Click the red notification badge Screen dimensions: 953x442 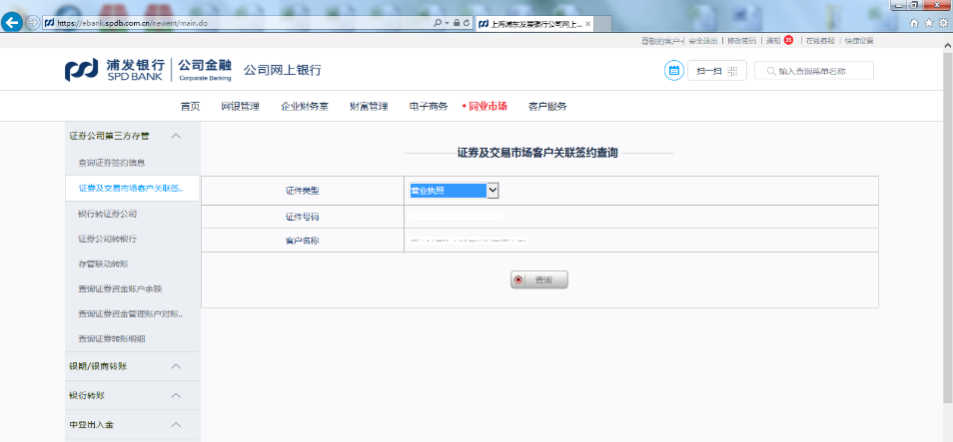(x=788, y=41)
